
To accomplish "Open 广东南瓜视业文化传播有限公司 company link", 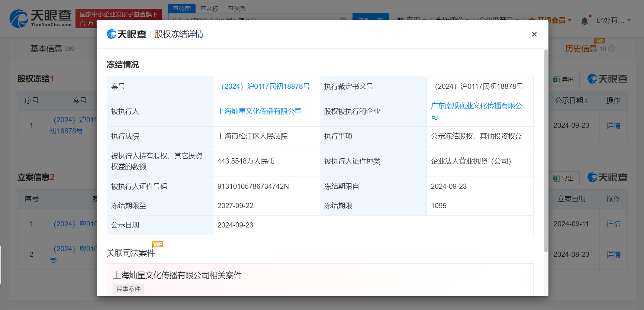I will pos(476,111).
